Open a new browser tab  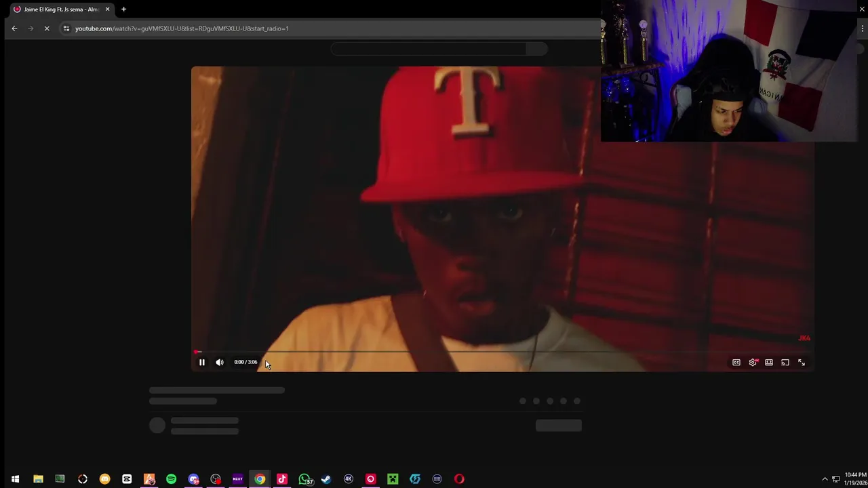point(123,9)
